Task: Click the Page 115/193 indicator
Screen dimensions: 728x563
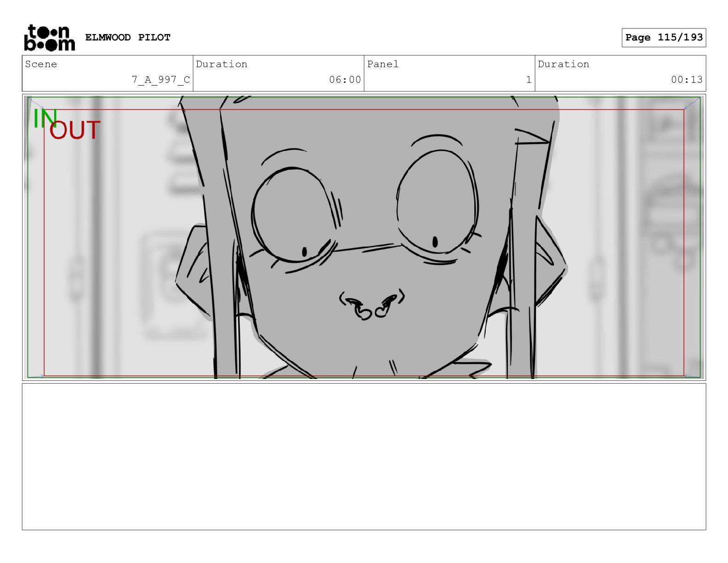Action: 664,37
